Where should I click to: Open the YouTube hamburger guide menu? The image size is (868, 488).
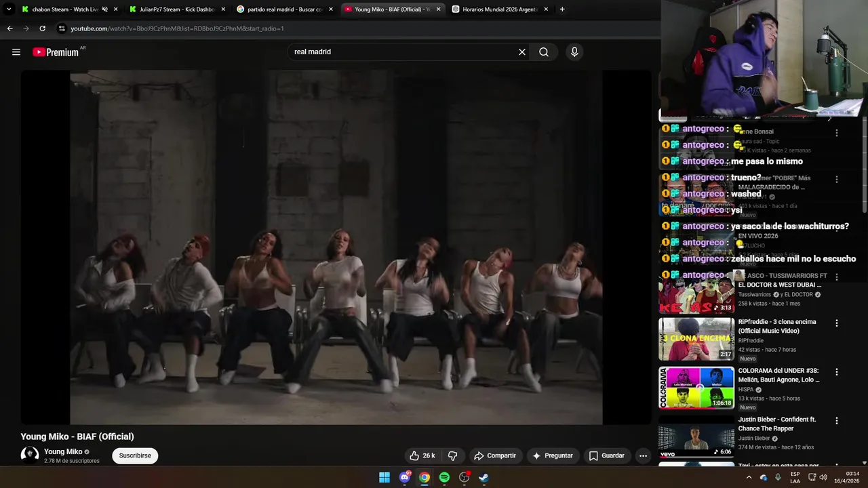pos(16,52)
